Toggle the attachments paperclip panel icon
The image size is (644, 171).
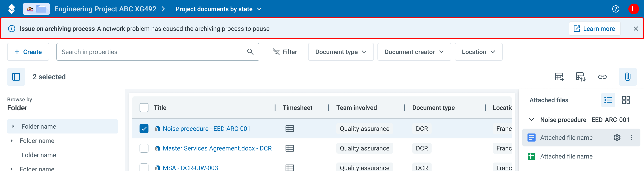[x=628, y=77]
